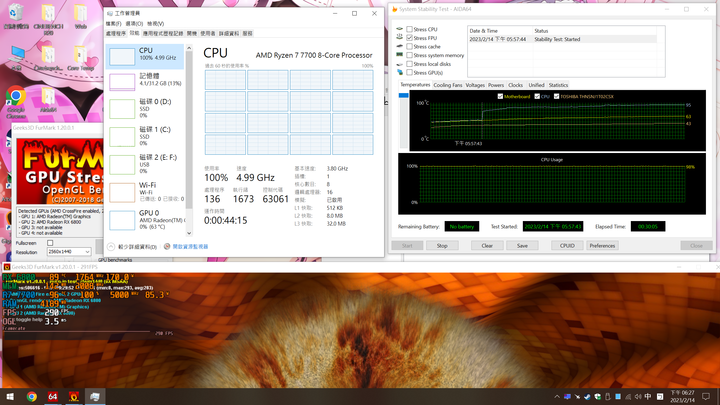Click the taskbar clock and date
The width and height of the screenshot is (720, 405).
coord(682,397)
